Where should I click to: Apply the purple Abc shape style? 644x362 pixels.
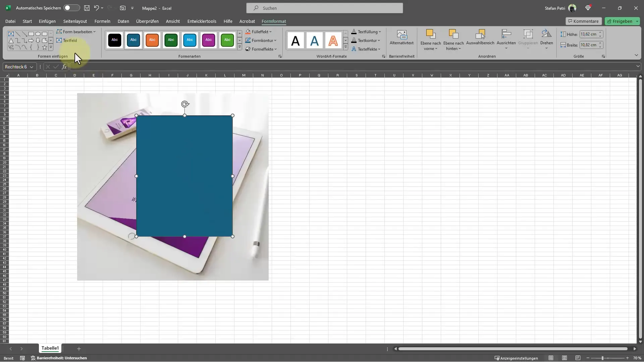(x=209, y=40)
